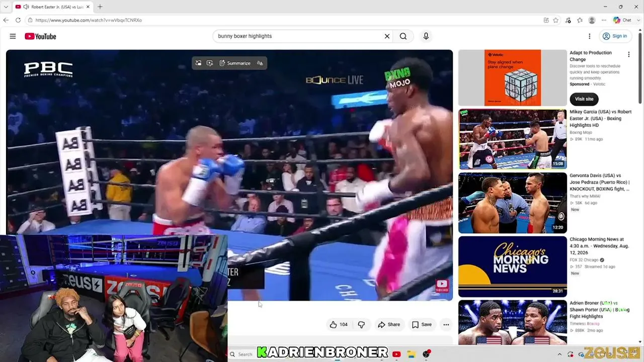Play Adrien Broner vs Shawn Porter thumbnail
This screenshot has height=362, width=644.
[x=513, y=322]
